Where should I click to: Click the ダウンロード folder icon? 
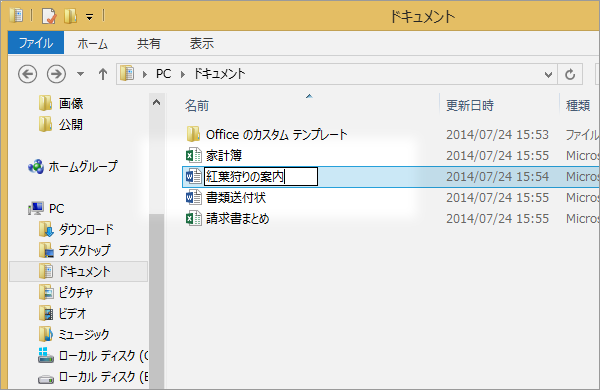pyautogui.click(x=46, y=229)
